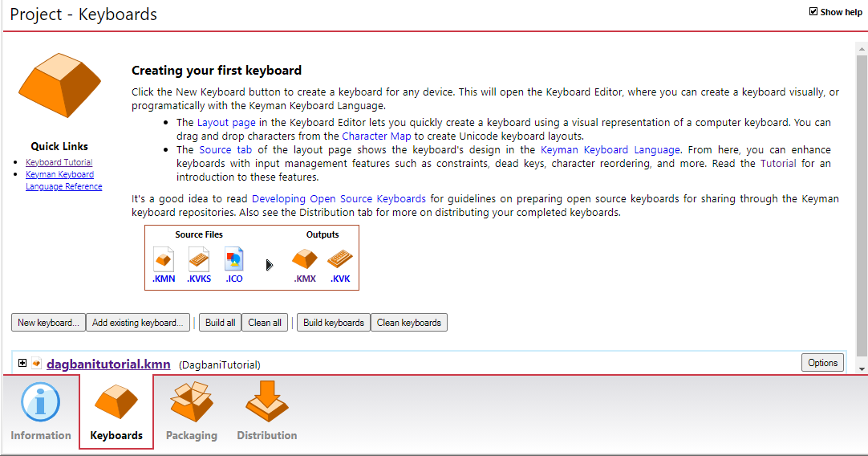This screenshot has height=456, width=868.
Task: Click the .ICO source file icon
Action: [x=233, y=259]
